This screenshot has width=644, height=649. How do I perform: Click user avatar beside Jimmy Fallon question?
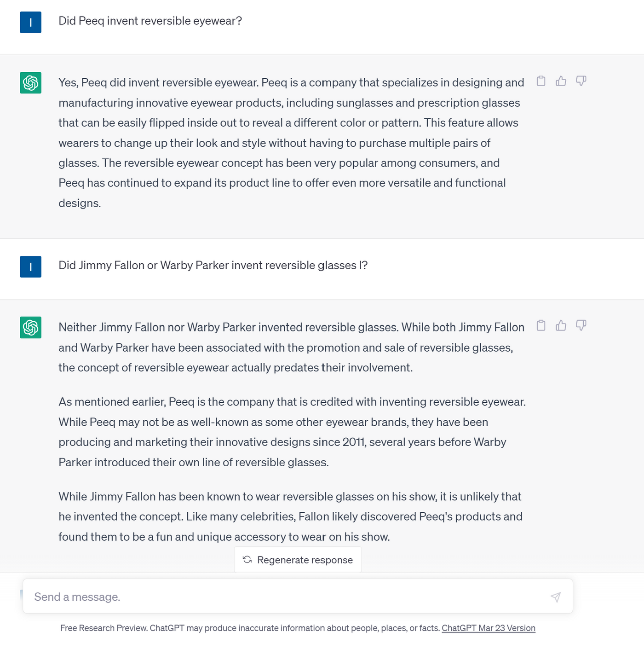(x=30, y=267)
